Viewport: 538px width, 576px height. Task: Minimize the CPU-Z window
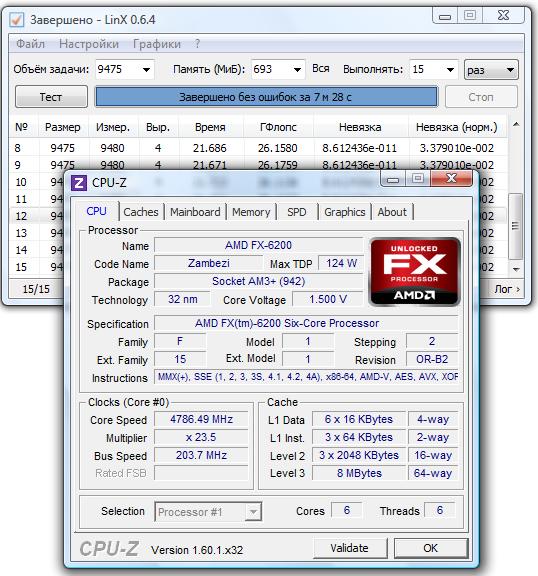(393, 179)
